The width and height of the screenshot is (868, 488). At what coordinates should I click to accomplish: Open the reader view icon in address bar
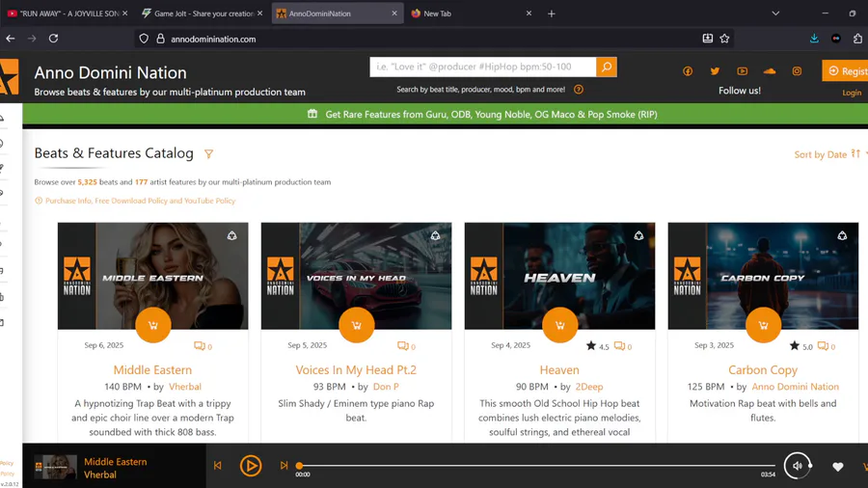[x=708, y=39]
